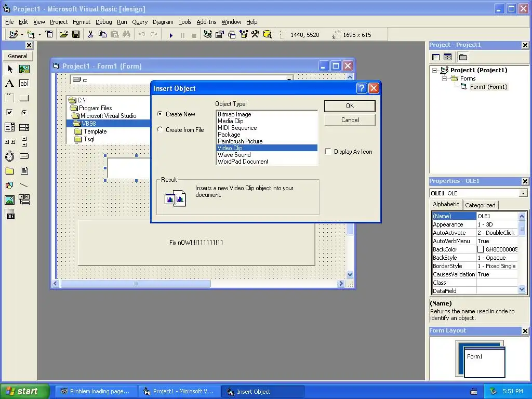The height and width of the screenshot is (399, 532).
Task: Open the Add-Ins menu
Action: (206, 22)
